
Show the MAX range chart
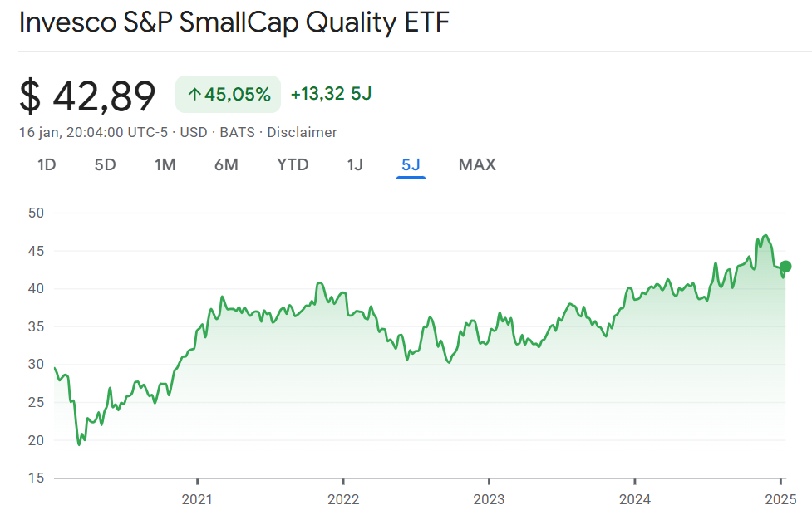(x=477, y=165)
